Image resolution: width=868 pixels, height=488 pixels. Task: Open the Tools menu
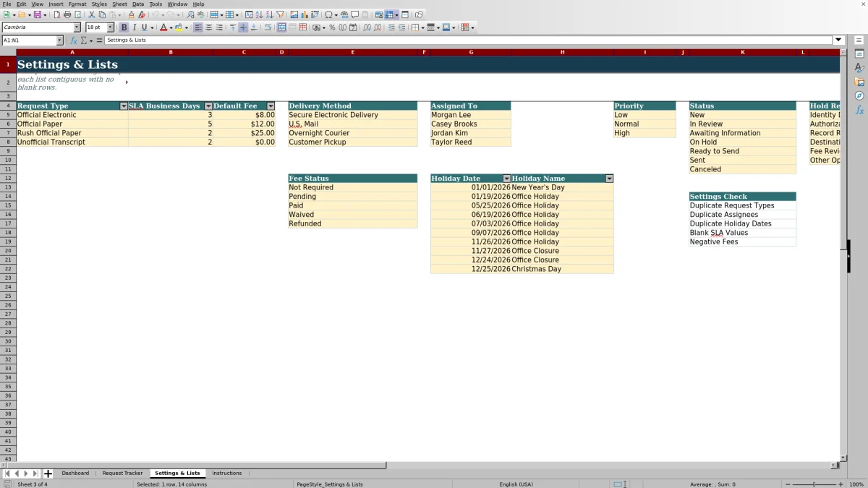(156, 4)
